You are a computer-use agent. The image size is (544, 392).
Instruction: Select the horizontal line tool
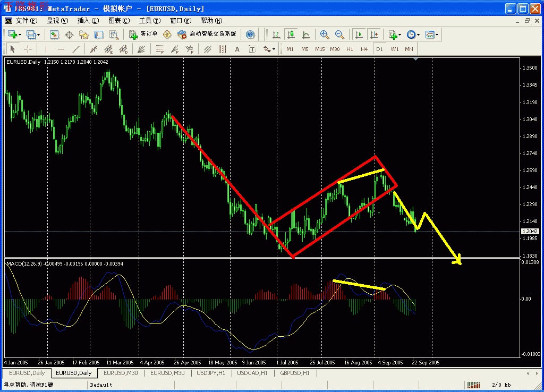tap(61, 49)
